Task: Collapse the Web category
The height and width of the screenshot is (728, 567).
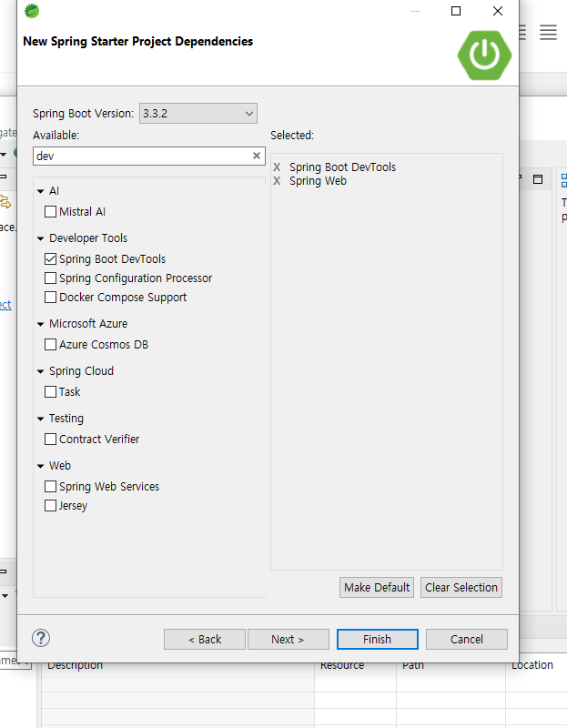Action: (x=40, y=466)
